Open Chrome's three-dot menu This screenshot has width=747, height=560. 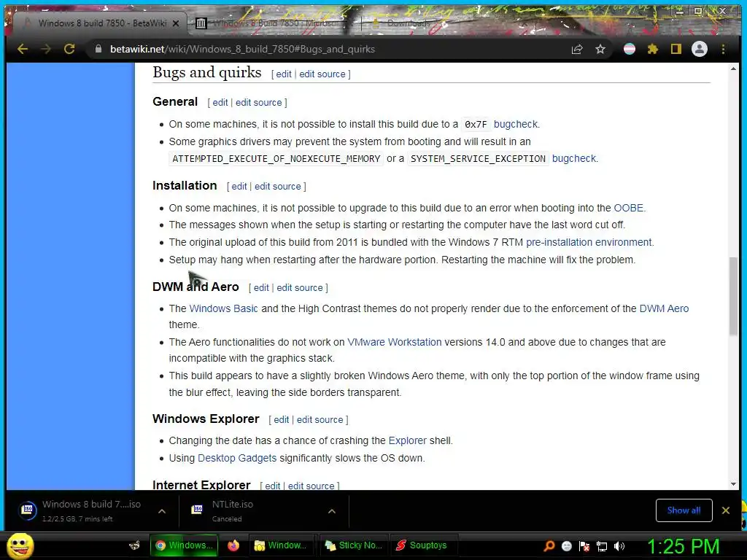pyautogui.click(x=723, y=49)
